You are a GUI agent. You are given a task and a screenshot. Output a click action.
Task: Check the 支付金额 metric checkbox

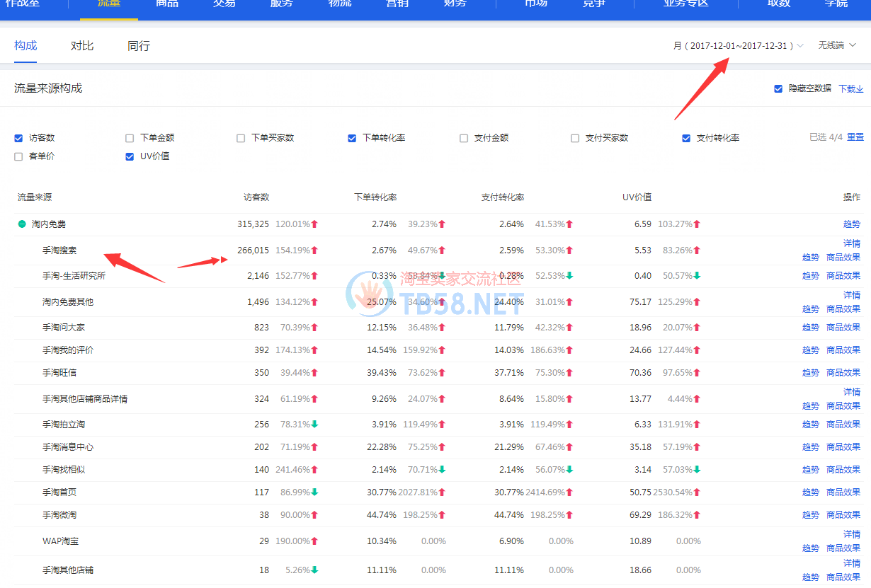(x=464, y=138)
